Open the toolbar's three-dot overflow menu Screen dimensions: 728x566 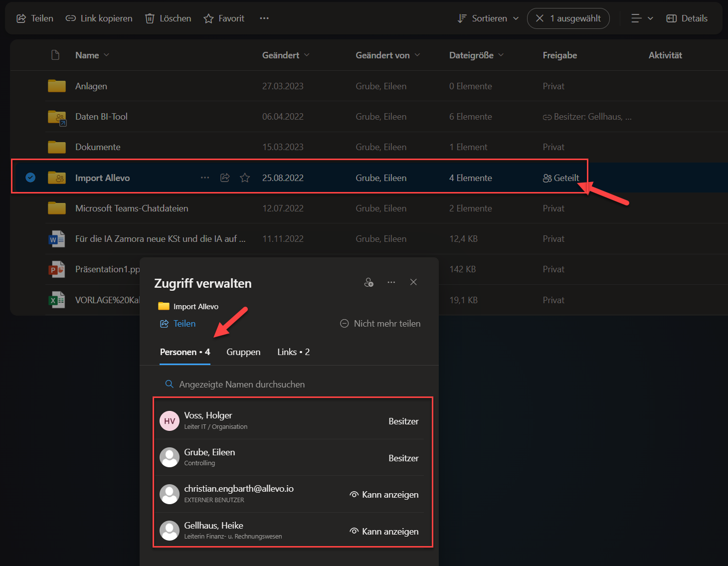point(264,18)
